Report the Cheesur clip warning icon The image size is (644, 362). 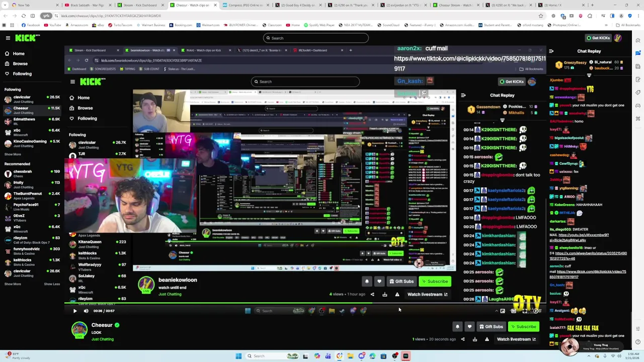tap(487, 339)
